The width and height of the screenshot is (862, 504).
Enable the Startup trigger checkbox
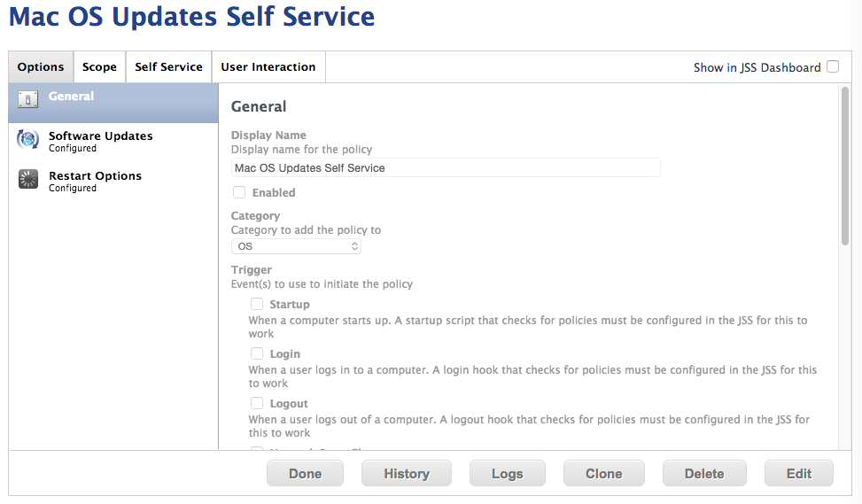coord(257,304)
